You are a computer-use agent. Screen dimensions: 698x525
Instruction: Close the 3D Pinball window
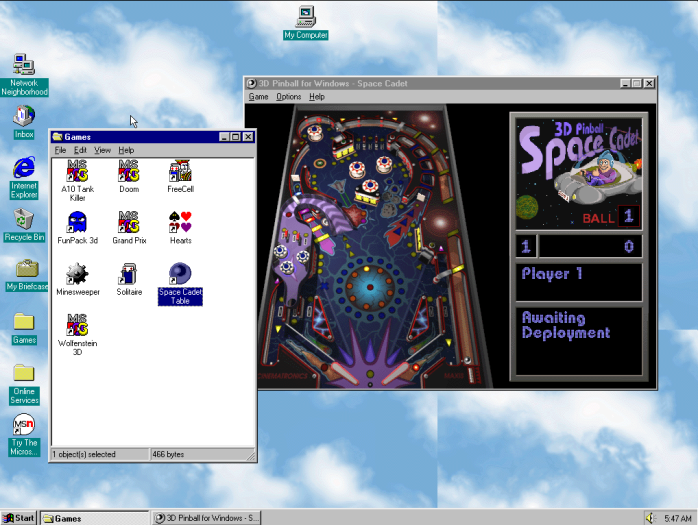[x=649, y=83]
